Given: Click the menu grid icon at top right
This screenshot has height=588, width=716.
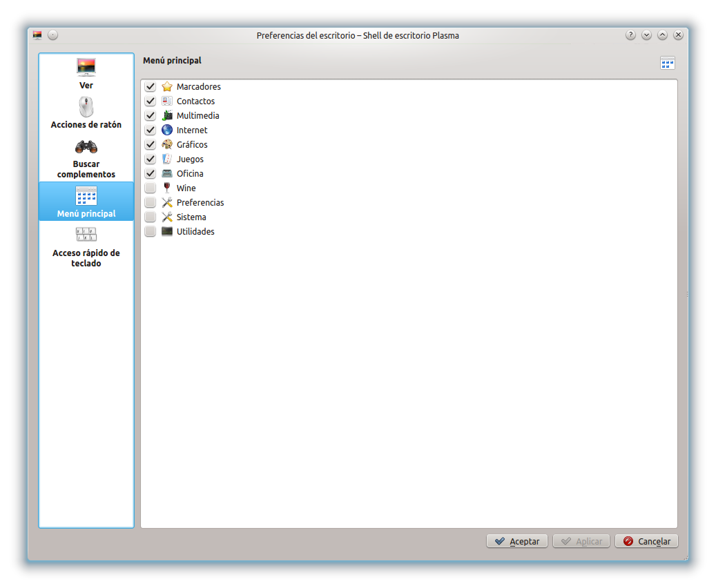Looking at the screenshot, I should [667, 63].
